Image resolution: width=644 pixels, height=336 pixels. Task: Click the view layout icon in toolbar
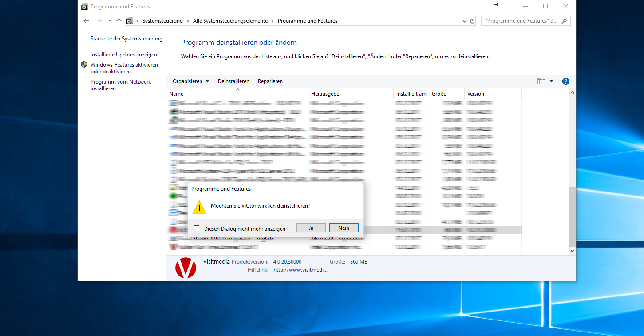[x=541, y=81]
